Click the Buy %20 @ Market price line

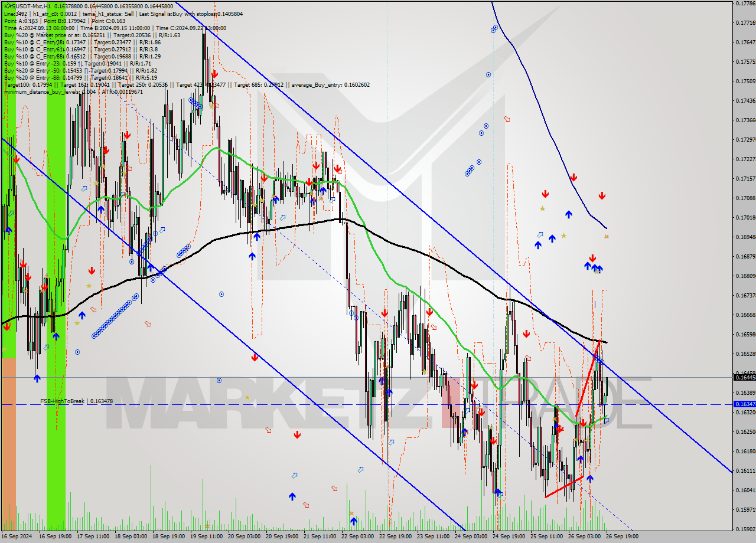click(92, 35)
